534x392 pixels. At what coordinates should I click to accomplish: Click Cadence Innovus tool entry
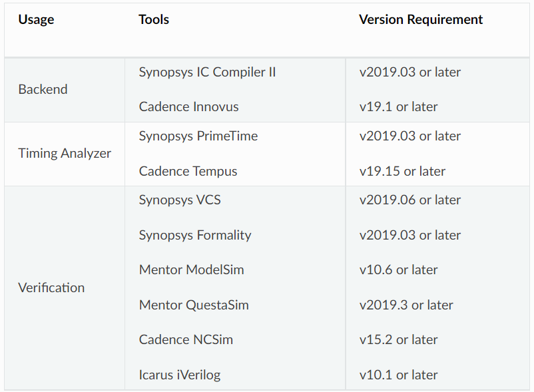pos(188,107)
